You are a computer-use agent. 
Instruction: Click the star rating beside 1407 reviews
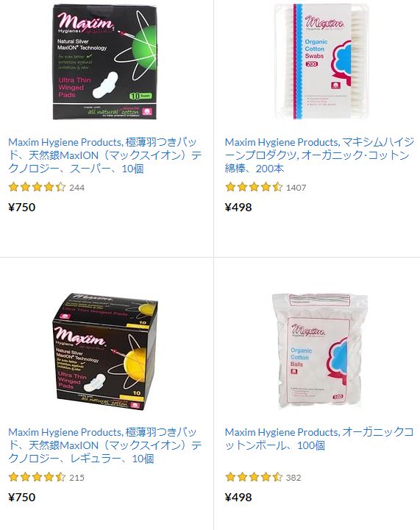(x=254, y=187)
